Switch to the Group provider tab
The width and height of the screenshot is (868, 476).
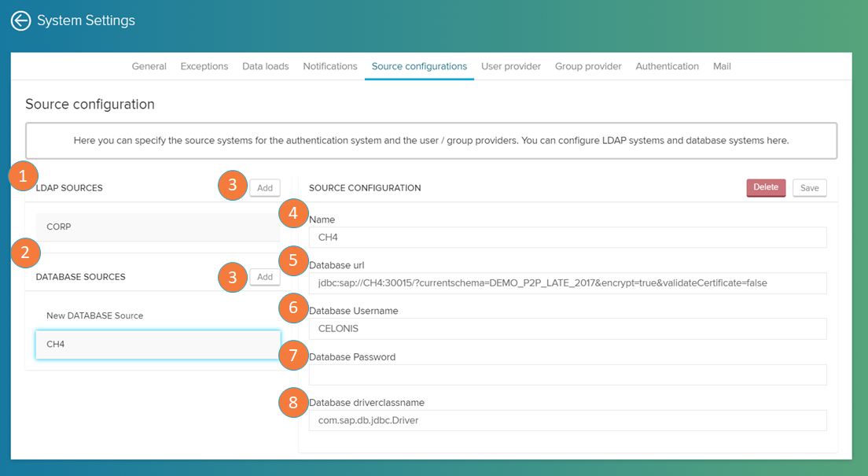588,67
